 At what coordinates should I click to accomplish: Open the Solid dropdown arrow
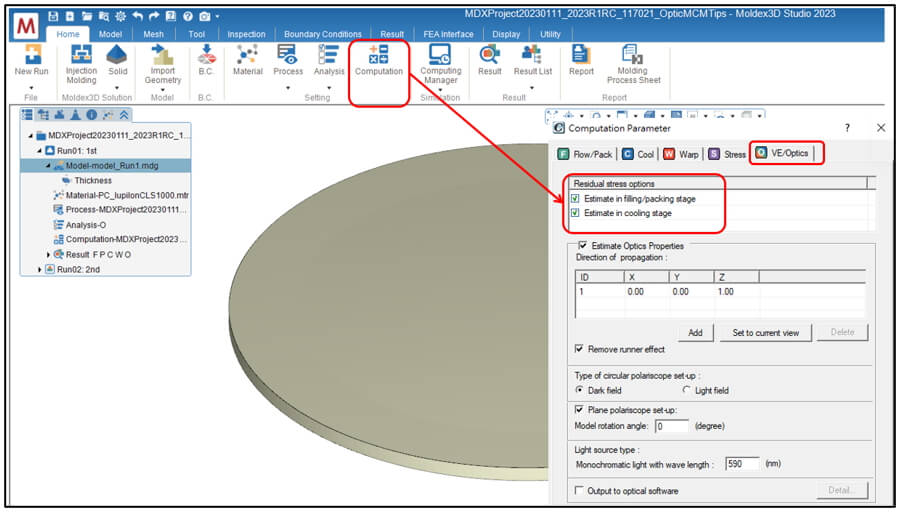(x=117, y=88)
